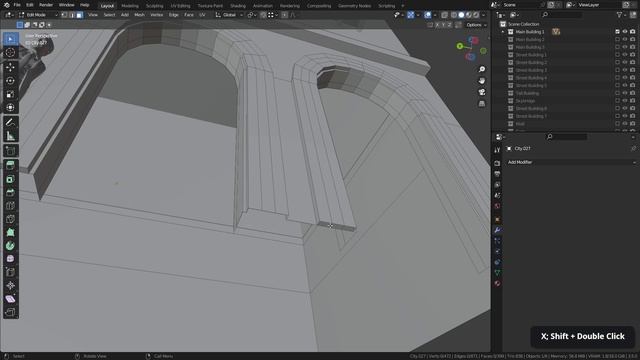Image resolution: width=640 pixels, height=360 pixels.
Task: Select the Move tool
Action: point(11,67)
